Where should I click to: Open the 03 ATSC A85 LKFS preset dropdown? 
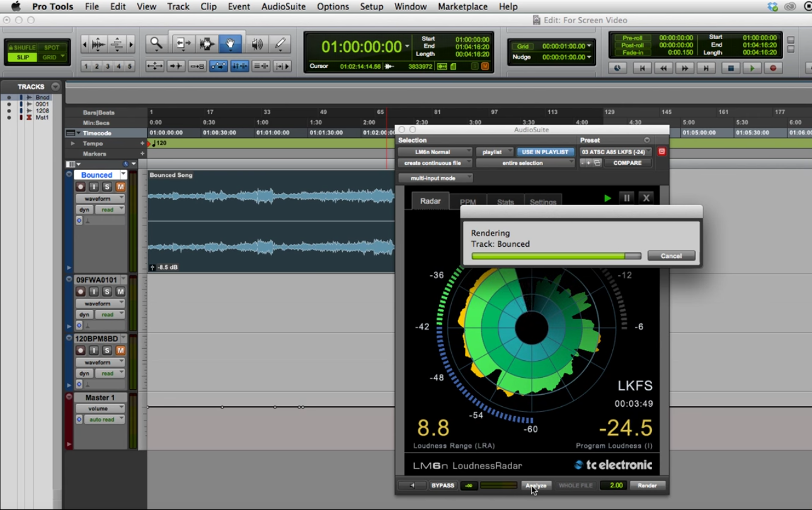616,152
